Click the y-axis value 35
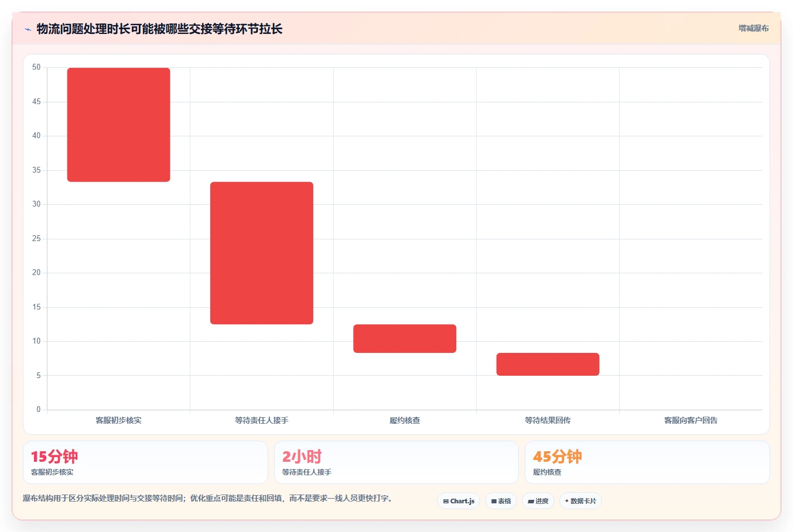 pos(36,170)
